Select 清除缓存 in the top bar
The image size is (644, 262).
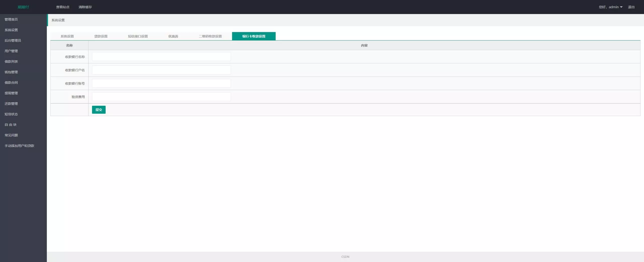85,7
